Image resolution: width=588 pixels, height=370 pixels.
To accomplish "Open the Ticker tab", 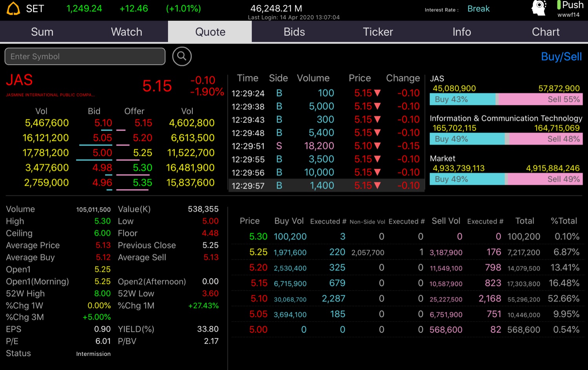I will [378, 32].
